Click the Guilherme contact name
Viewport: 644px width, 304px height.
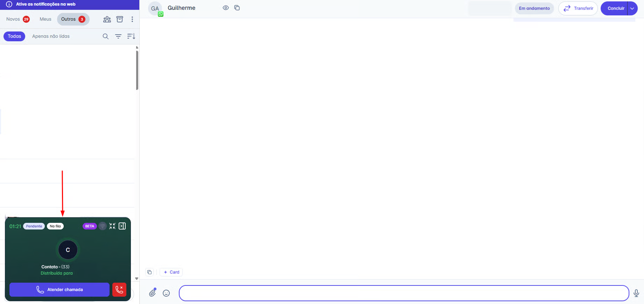[182, 8]
